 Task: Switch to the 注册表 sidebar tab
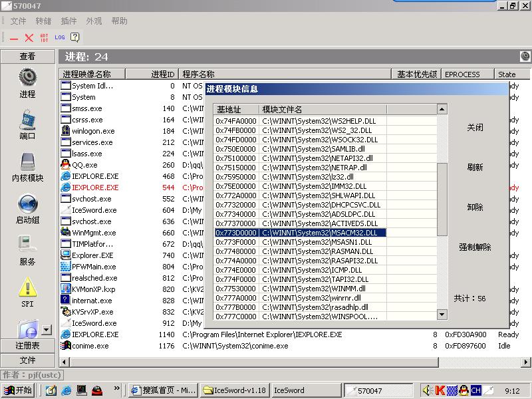pyautogui.click(x=28, y=346)
